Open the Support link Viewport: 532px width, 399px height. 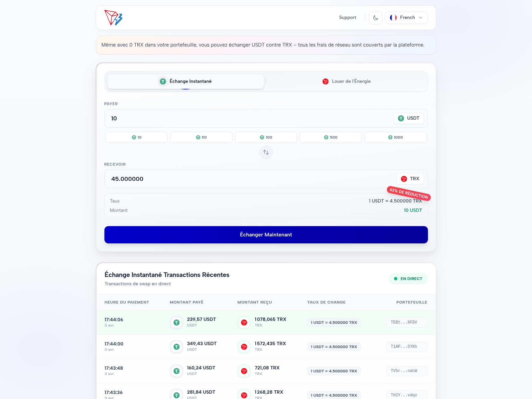pos(347,18)
